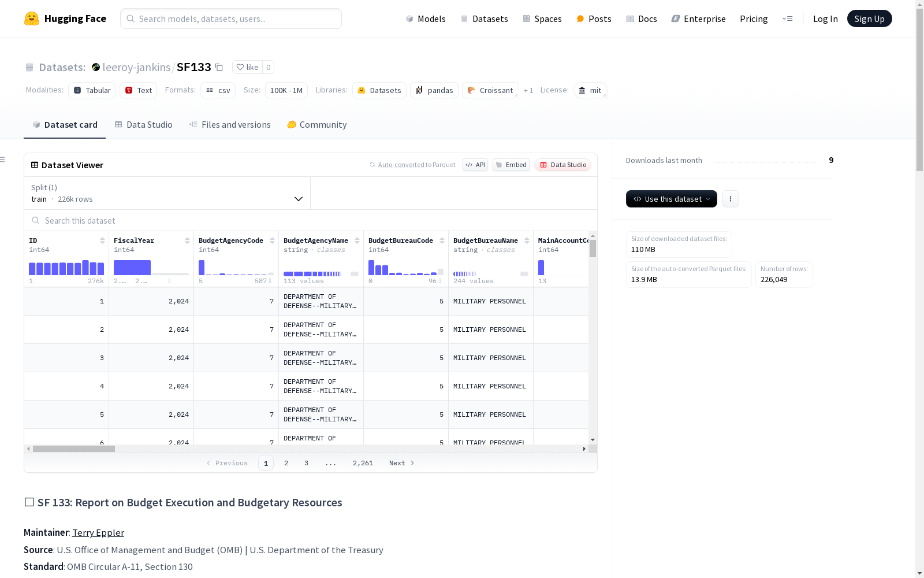Sort by the FiscalYear column arrows
Image resolution: width=924 pixels, height=578 pixels.
pos(187,240)
